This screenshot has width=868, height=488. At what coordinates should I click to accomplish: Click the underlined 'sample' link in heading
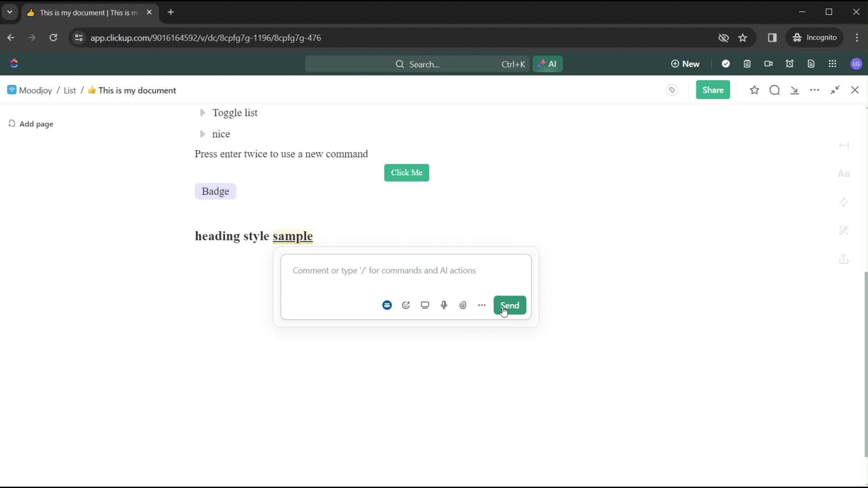(292, 236)
